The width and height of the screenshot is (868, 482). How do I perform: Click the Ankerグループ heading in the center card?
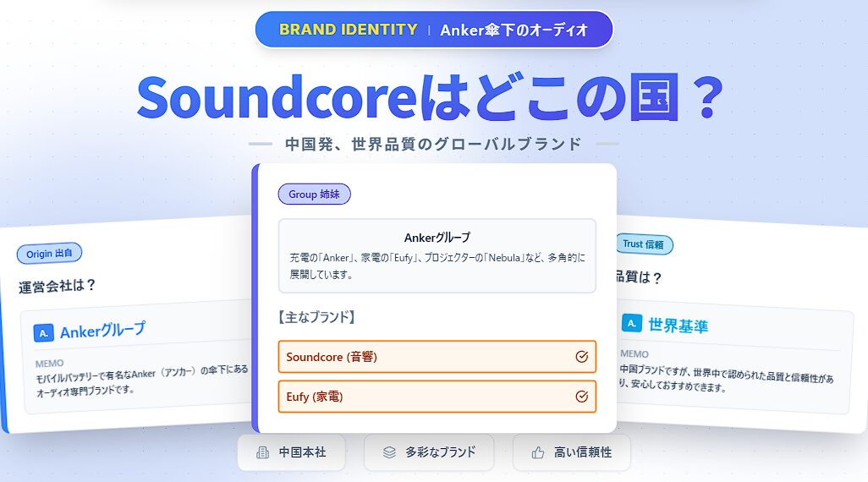437,238
